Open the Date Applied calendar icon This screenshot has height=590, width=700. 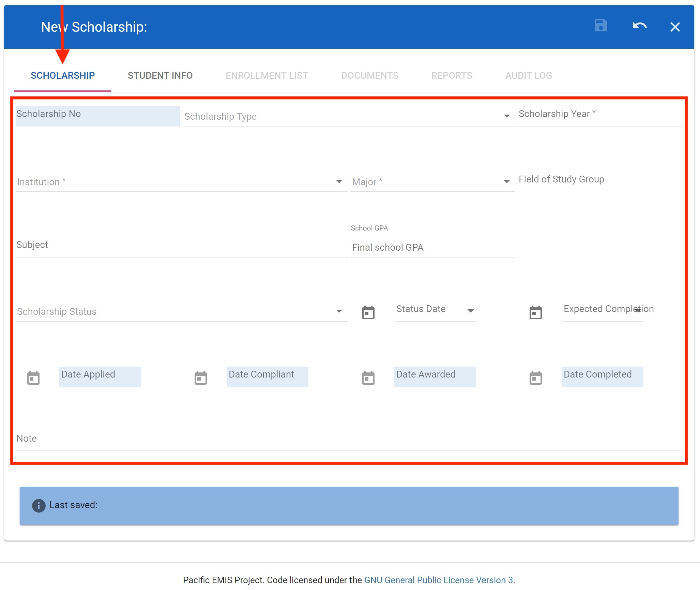[x=33, y=378]
